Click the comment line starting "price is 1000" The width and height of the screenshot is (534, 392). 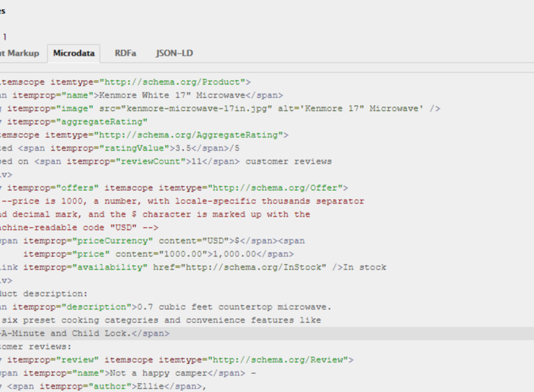[181, 201]
